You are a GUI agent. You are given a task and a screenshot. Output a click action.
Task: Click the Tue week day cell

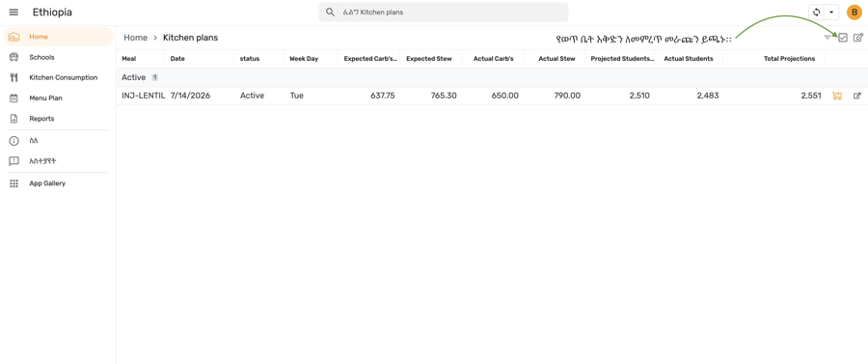(297, 96)
